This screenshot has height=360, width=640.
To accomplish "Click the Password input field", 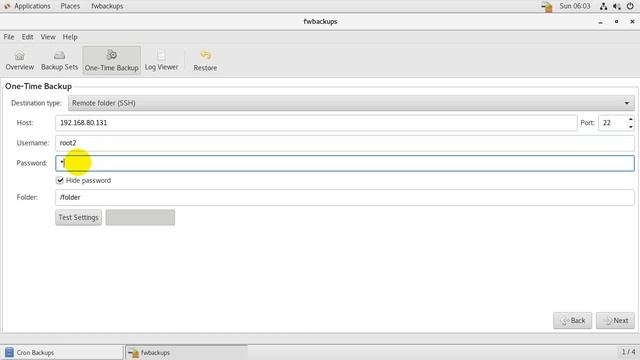I will (x=345, y=163).
